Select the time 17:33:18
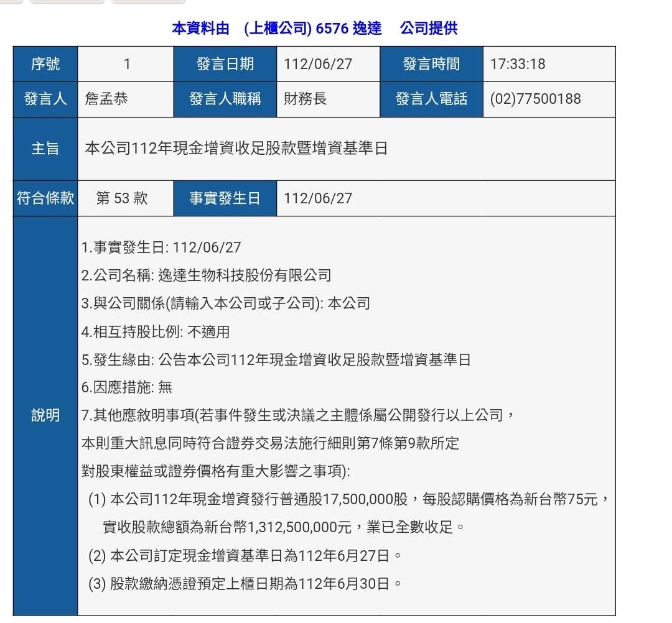This screenshot has width=672, height=623. (518, 64)
